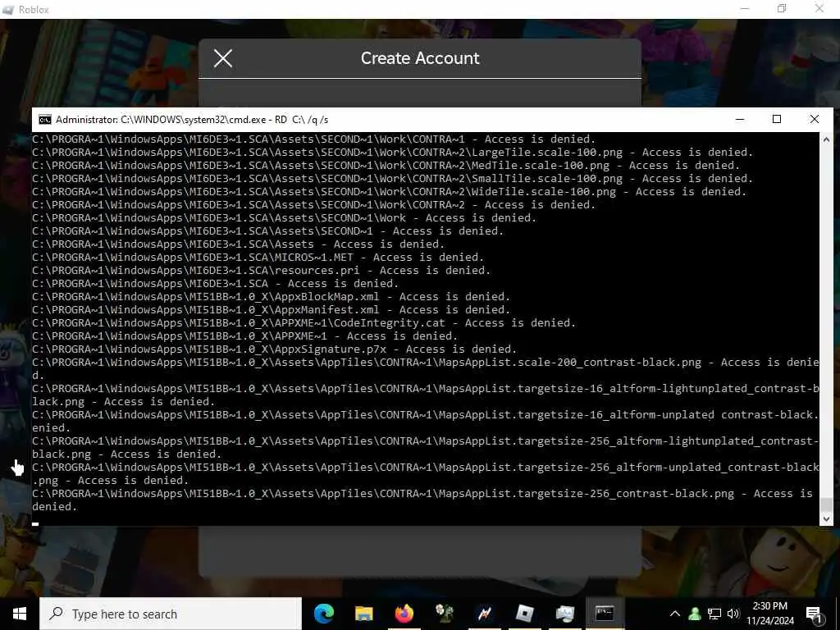The image size is (840, 630).
Task: Close the Create Account dialog with X
Action: click(223, 58)
